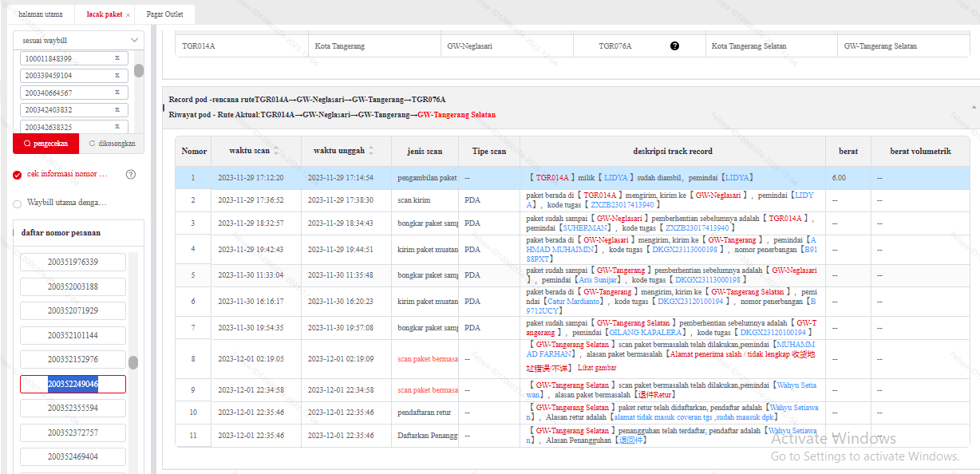Image resolution: width=980 pixels, height=474 pixels.
Task: Click highlighted order number 200352249046
Action: coord(73,384)
